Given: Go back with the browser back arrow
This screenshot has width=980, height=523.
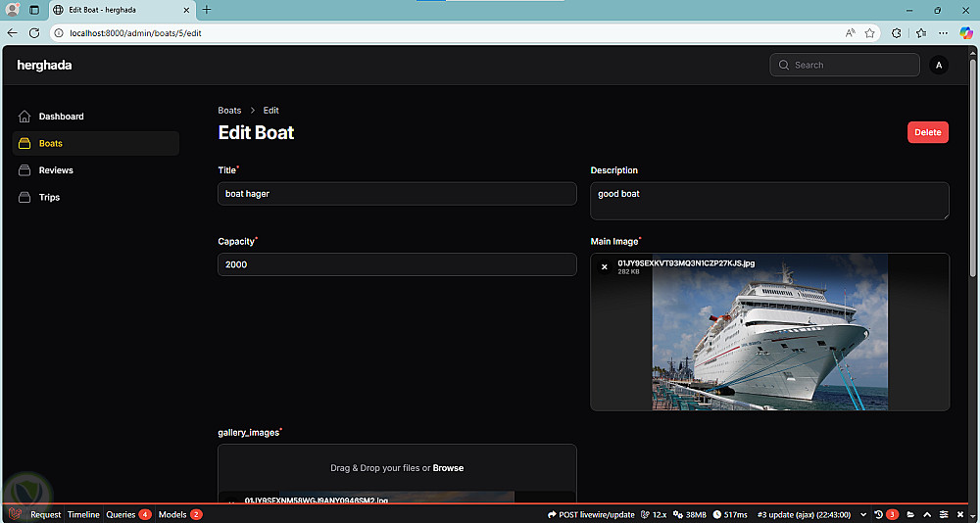Looking at the screenshot, I should click(13, 33).
